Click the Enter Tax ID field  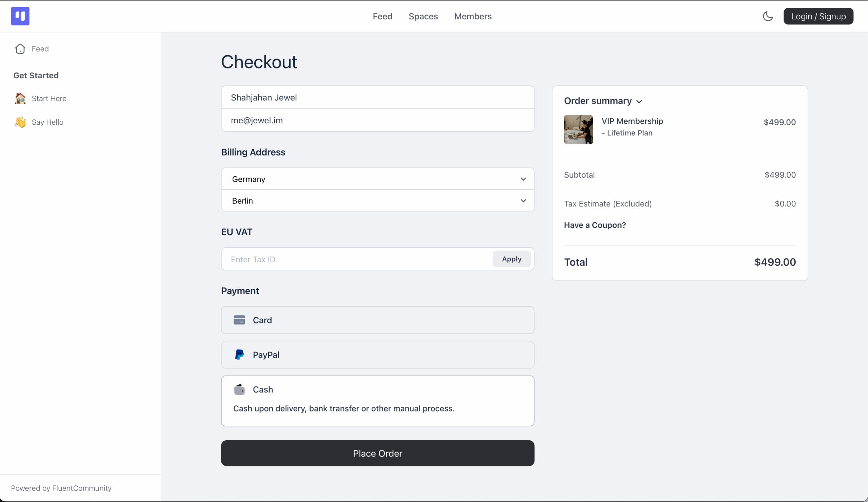[x=356, y=259]
